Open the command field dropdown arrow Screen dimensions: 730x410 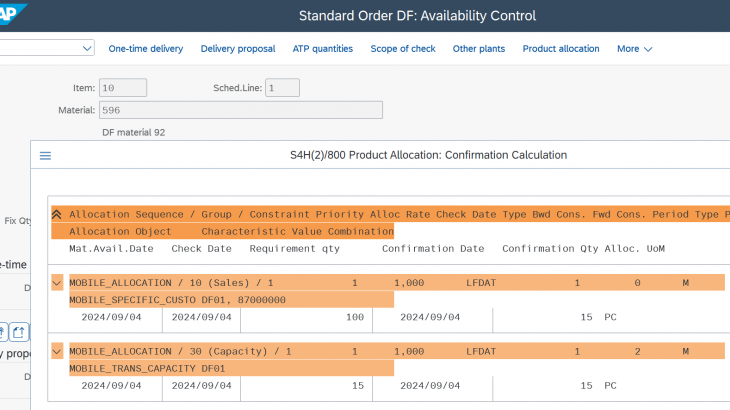coord(87,48)
